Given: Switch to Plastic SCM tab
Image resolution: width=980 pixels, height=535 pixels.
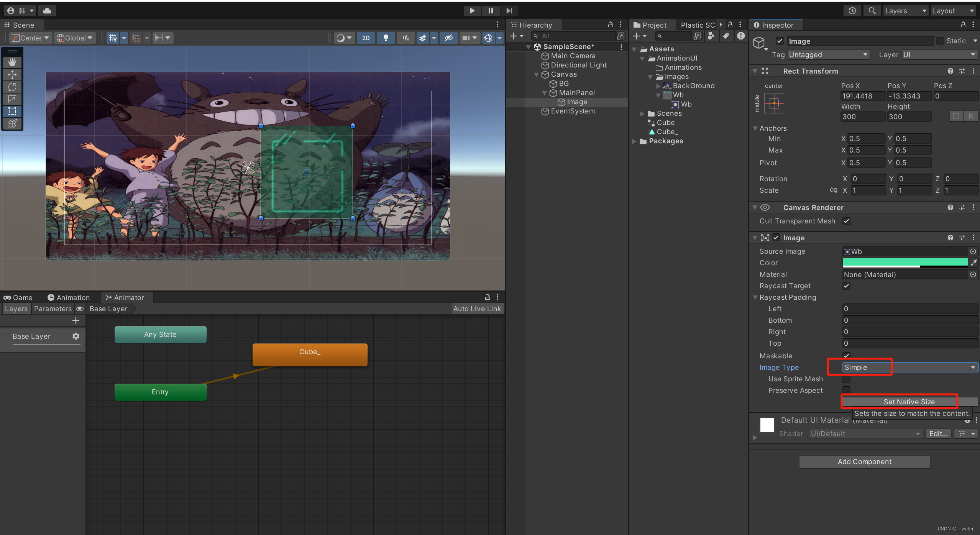Looking at the screenshot, I should pyautogui.click(x=698, y=25).
